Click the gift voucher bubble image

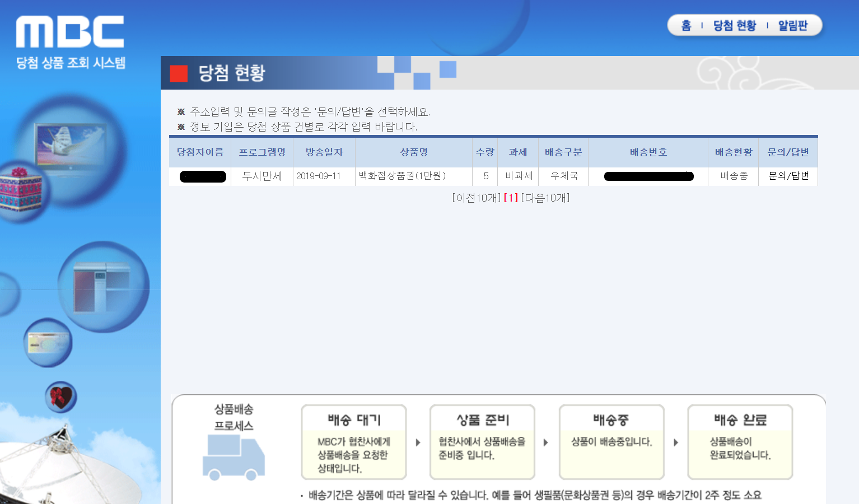pyautogui.click(x=48, y=343)
